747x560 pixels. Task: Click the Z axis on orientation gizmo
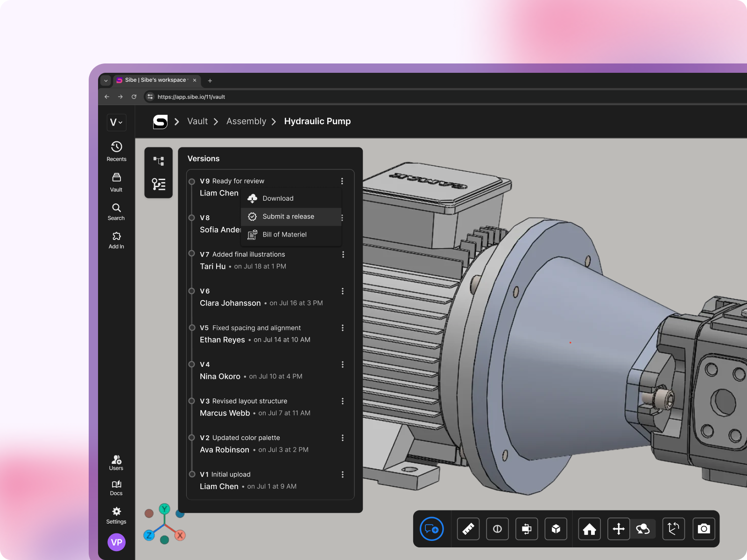tap(149, 535)
